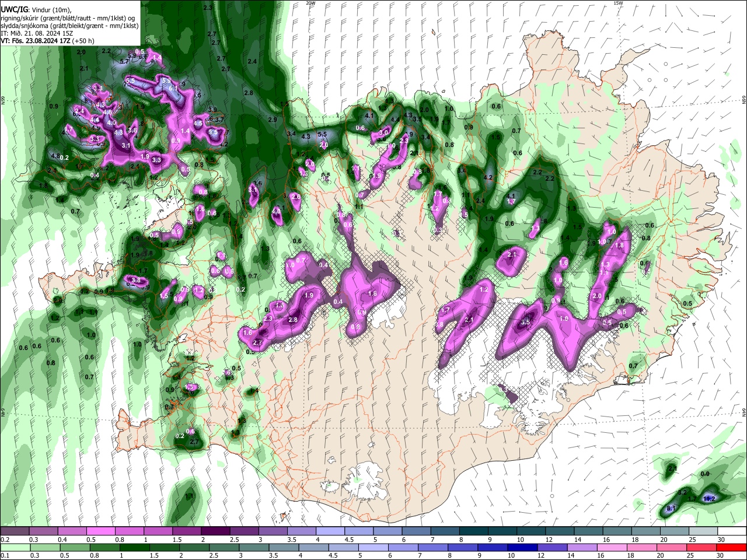Click the '0.2' label under upper scale
The width and height of the screenshot is (747, 560).
click(5, 540)
